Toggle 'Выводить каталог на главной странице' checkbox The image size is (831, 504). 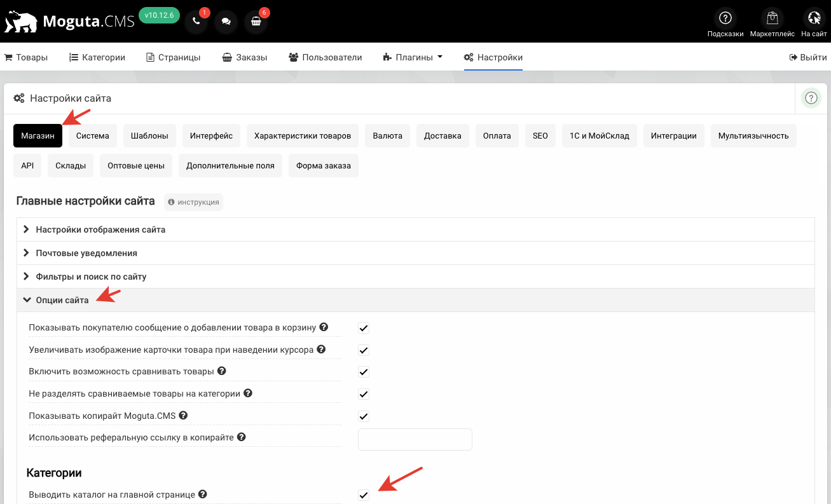point(364,495)
